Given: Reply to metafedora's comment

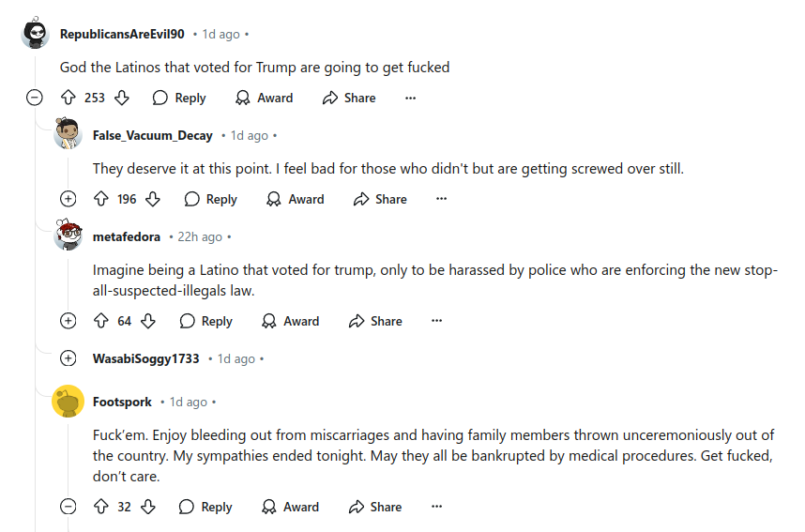Looking at the screenshot, I should [205, 321].
